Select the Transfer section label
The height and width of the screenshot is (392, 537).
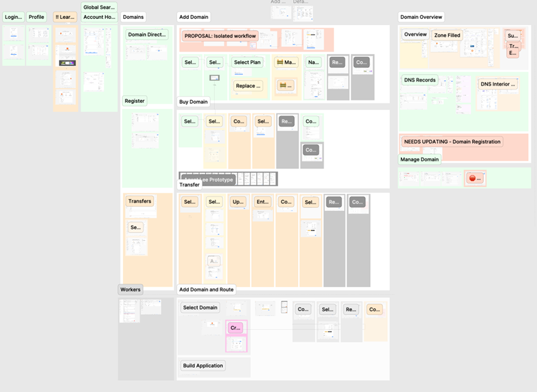click(x=189, y=184)
